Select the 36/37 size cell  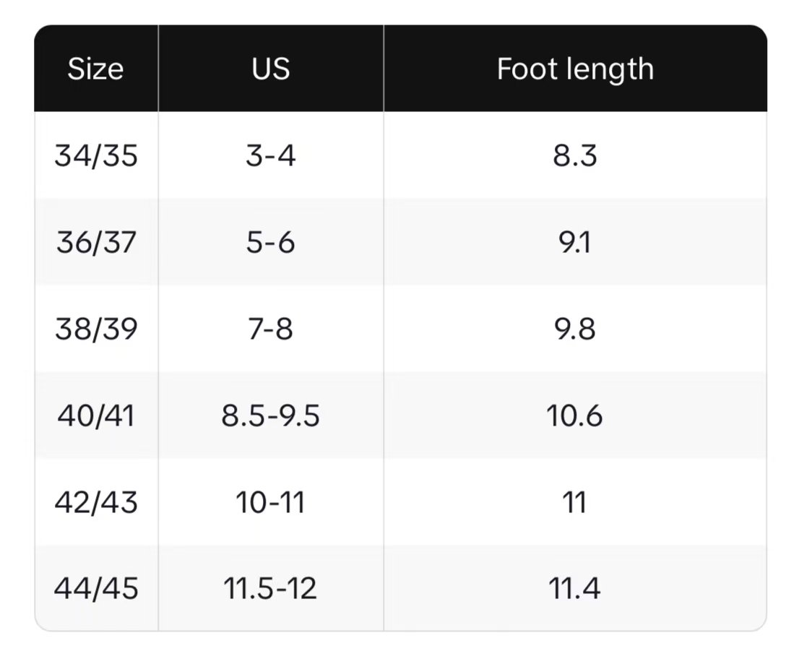tap(95, 242)
